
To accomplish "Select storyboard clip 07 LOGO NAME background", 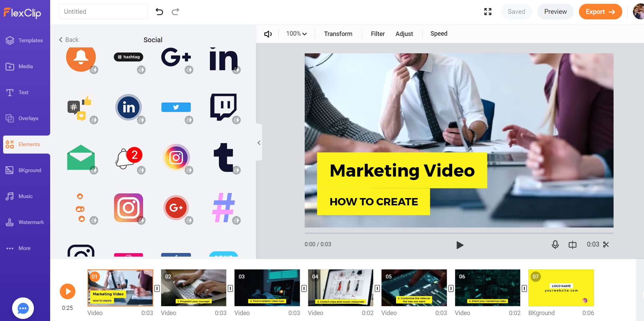I will (x=561, y=288).
